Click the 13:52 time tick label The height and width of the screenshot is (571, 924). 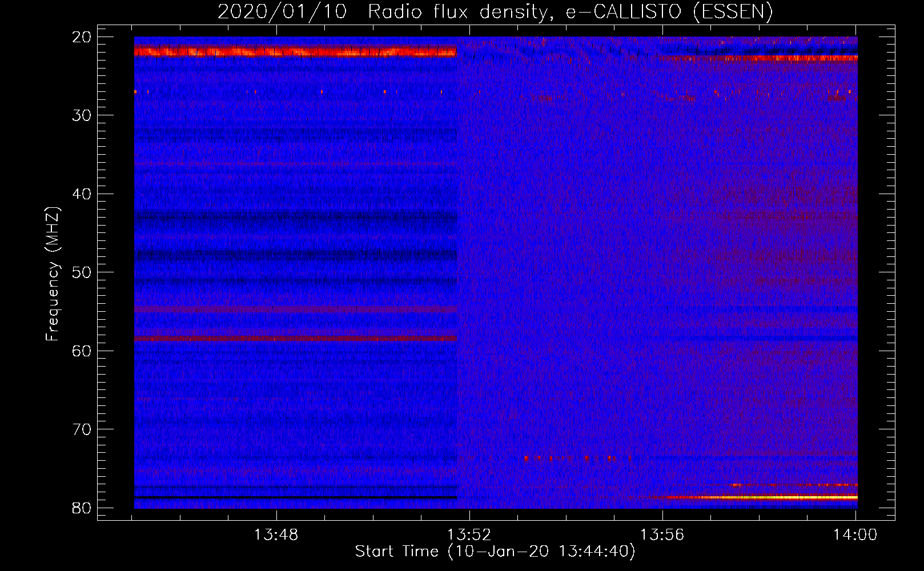point(469,535)
